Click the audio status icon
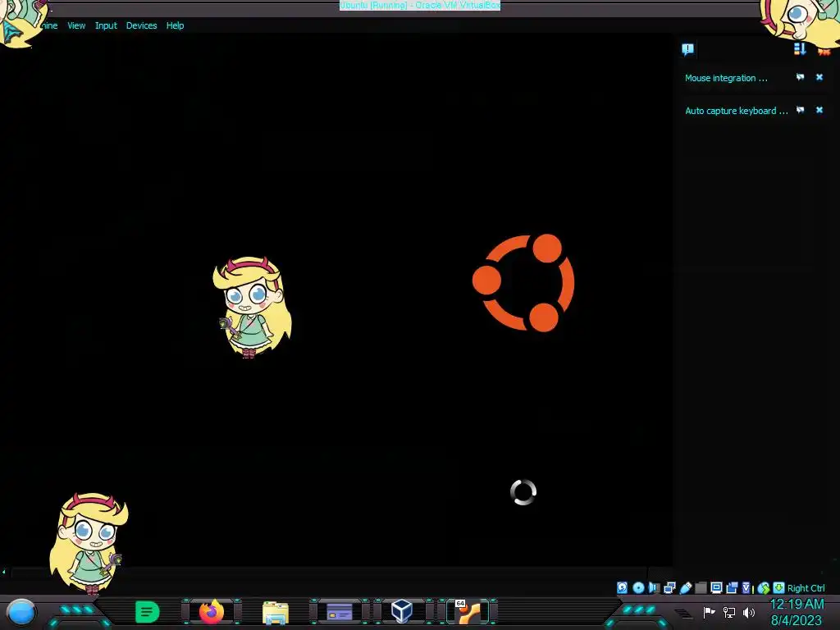 coord(654,587)
